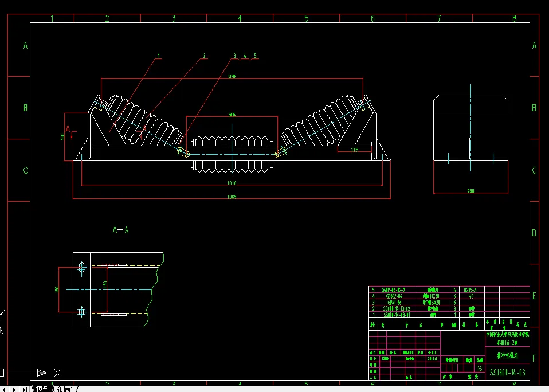Select the 678 dimension text
This screenshot has width=549, height=392.
pyautogui.click(x=232, y=76)
